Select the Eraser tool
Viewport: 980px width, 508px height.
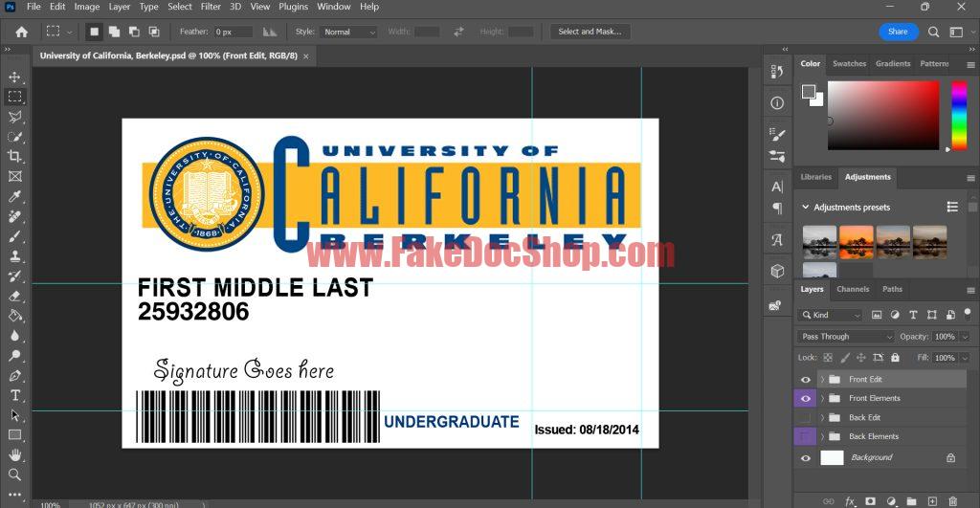point(14,297)
